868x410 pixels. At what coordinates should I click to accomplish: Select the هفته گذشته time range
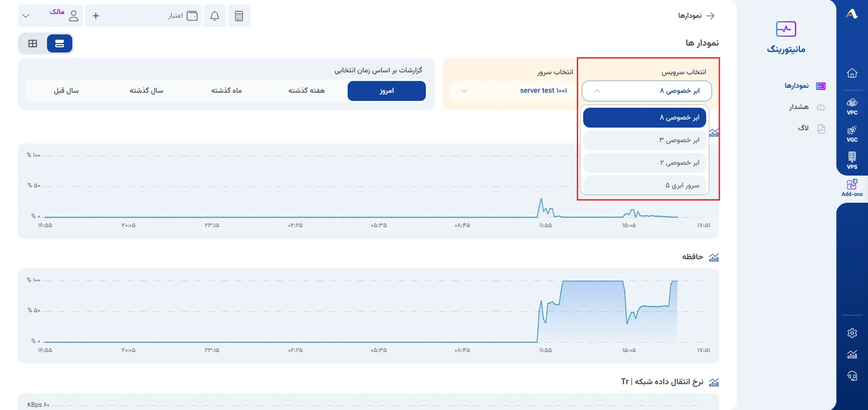307,91
